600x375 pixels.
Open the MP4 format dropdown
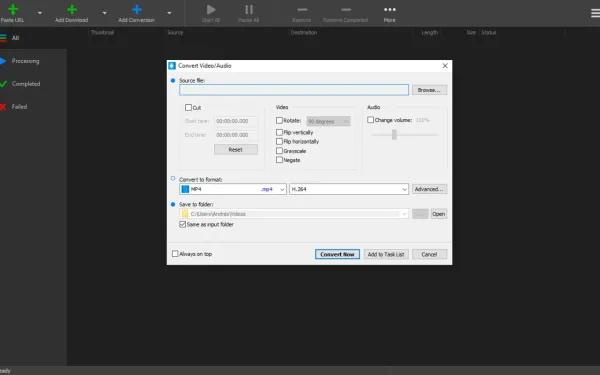click(233, 189)
